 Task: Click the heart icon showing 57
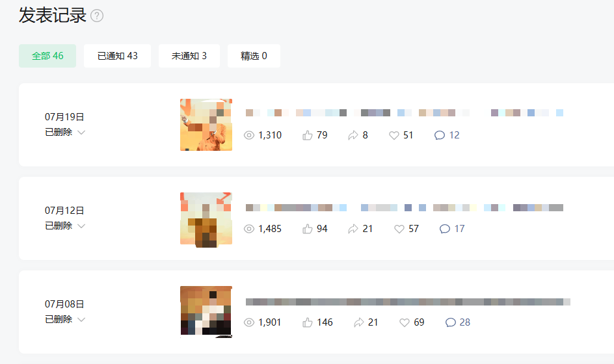399,229
